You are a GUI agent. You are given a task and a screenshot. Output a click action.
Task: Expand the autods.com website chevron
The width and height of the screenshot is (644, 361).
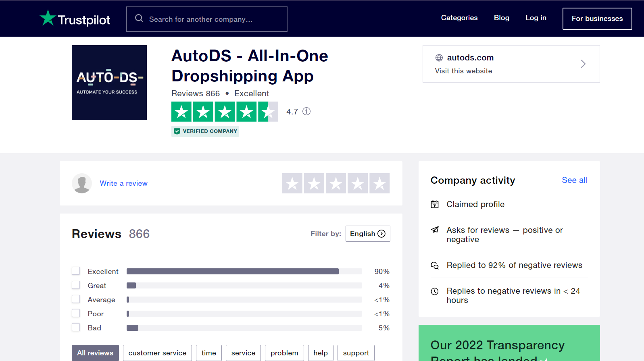(583, 64)
